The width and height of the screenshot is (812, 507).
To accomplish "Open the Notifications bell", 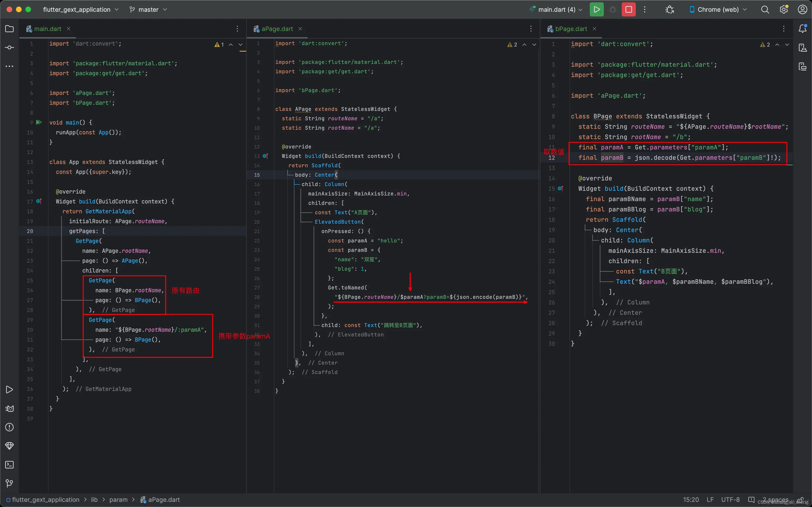I will pos(802,29).
